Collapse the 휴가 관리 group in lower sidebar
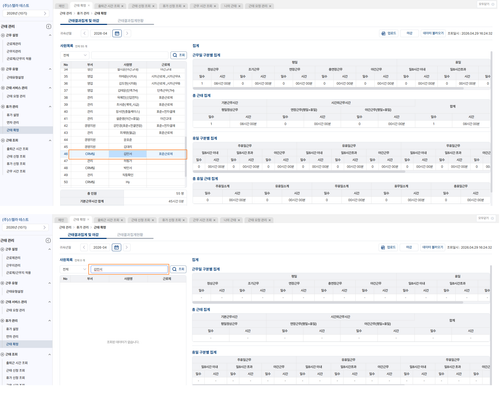 click(50, 321)
